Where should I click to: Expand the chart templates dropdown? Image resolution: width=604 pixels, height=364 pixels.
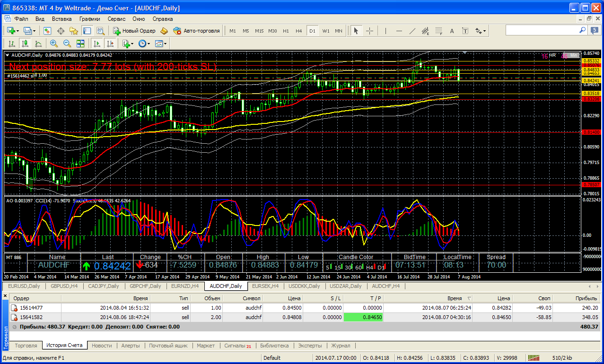pyautogui.click(x=161, y=43)
